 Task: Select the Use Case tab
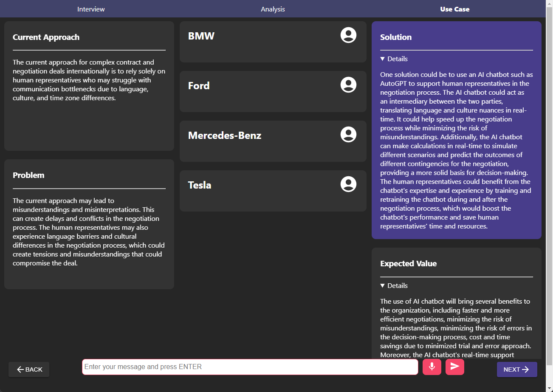click(455, 9)
